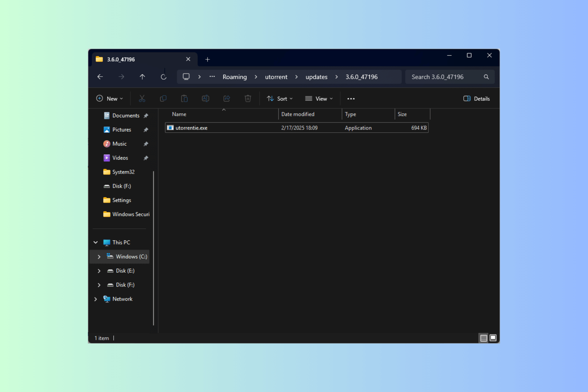The height and width of the screenshot is (392, 588).
Task: Click the navigation pane scrollbar
Action: pyautogui.click(x=153, y=248)
